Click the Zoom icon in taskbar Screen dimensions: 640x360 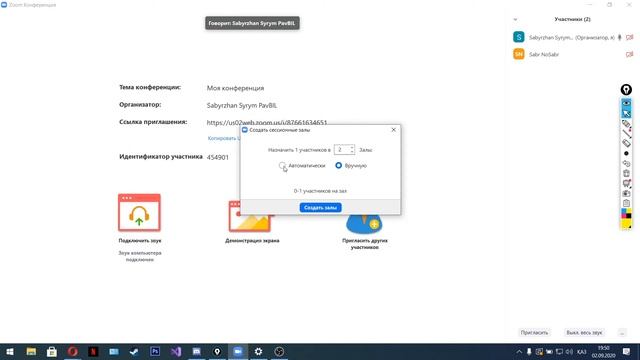click(238, 352)
